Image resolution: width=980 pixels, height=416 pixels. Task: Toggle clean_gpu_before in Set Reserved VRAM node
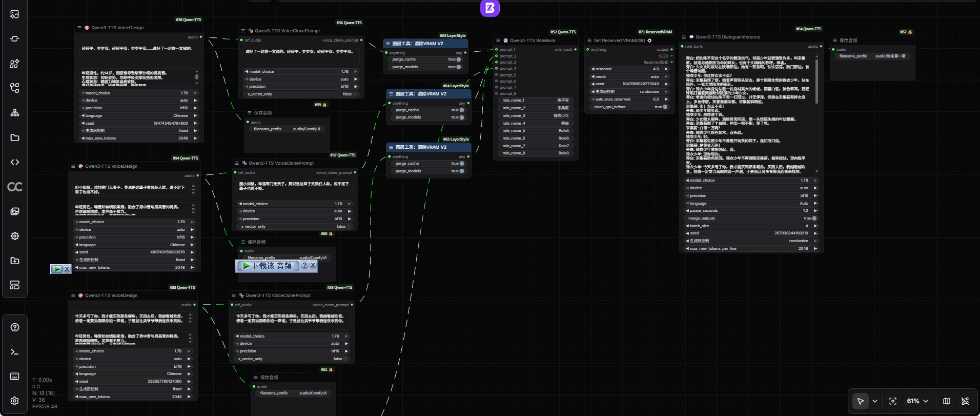click(665, 107)
